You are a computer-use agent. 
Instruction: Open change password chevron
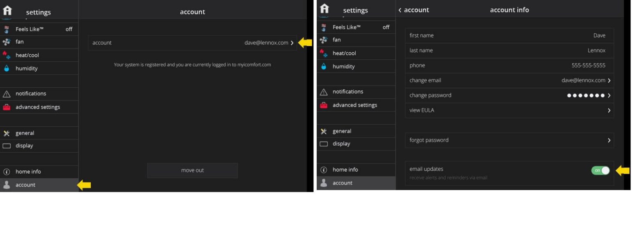click(x=609, y=95)
